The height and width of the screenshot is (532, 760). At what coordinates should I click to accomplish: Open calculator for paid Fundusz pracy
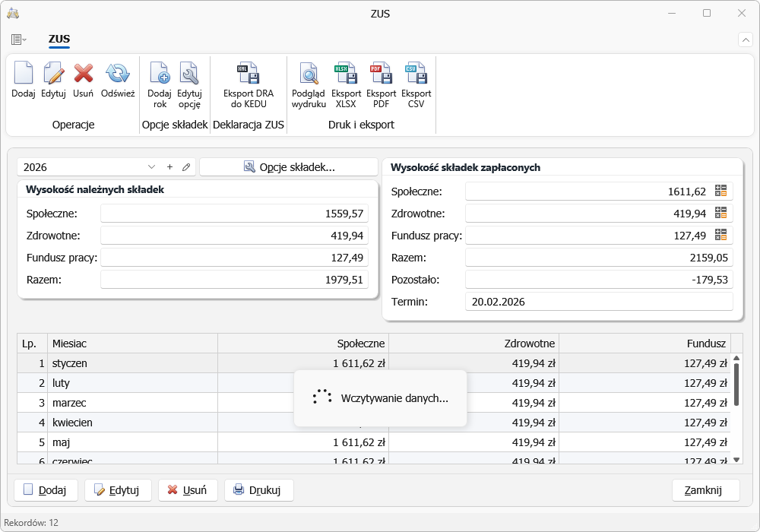coord(720,235)
